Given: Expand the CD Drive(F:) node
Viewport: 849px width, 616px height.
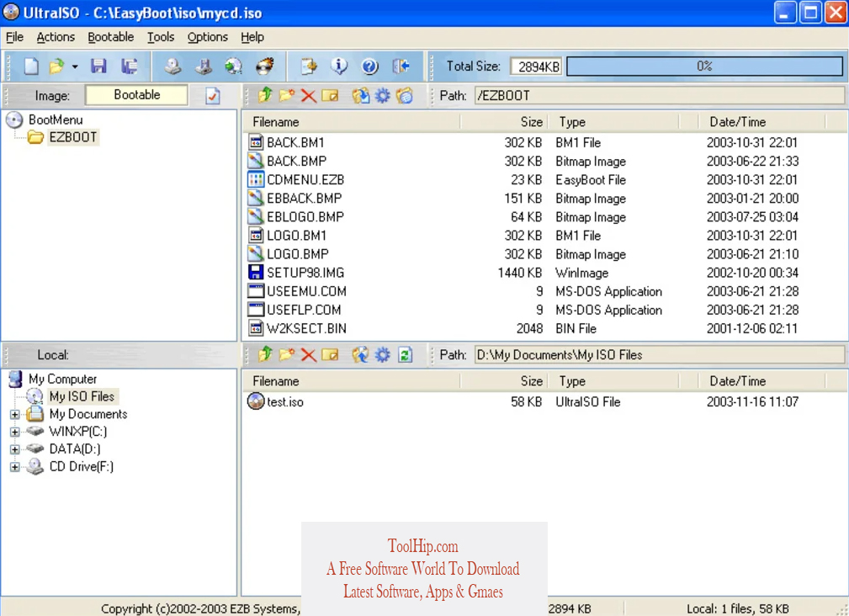Looking at the screenshot, I should [15, 466].
